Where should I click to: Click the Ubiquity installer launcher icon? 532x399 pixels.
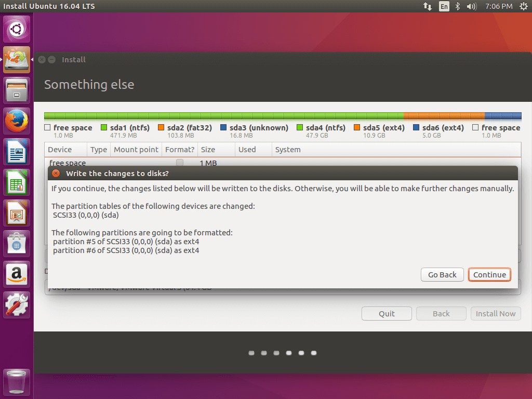17,60
